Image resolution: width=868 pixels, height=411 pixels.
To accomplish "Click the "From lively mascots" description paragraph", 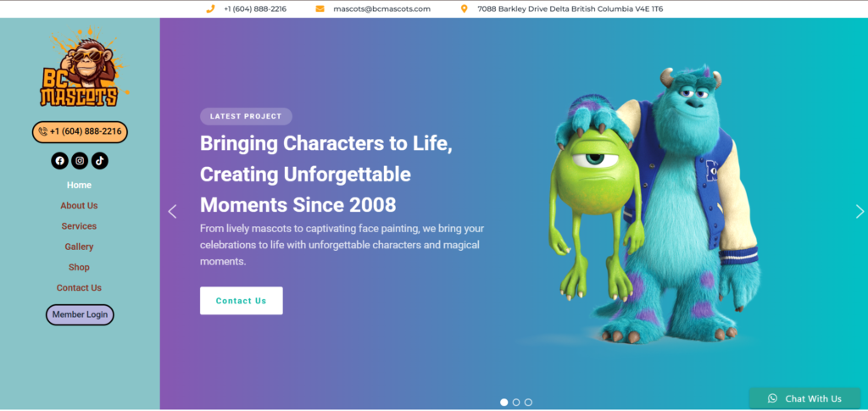I will pos(342,245).
